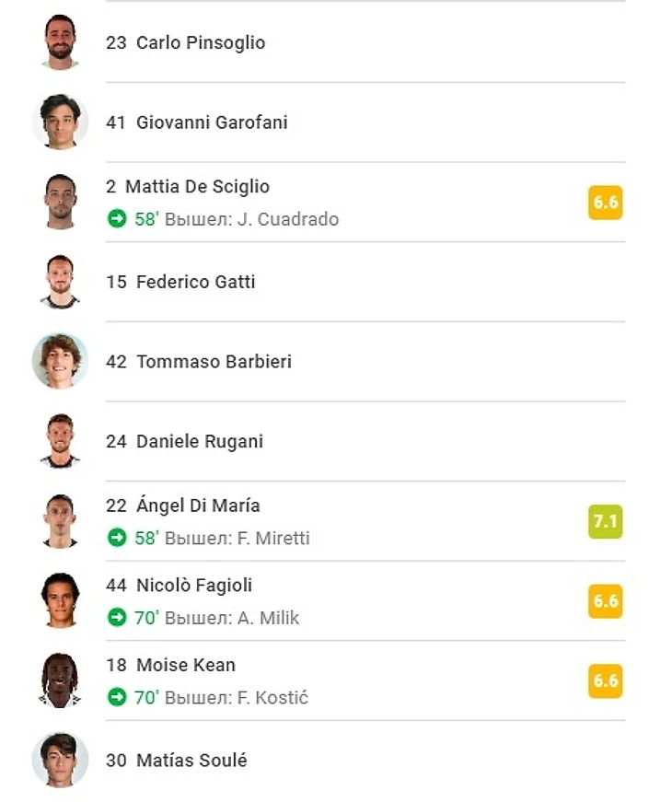This screenshot has height=802, width=672.
Task: Click Carlo Pinsoglio's player photo
Action: [x=61, y=42]
